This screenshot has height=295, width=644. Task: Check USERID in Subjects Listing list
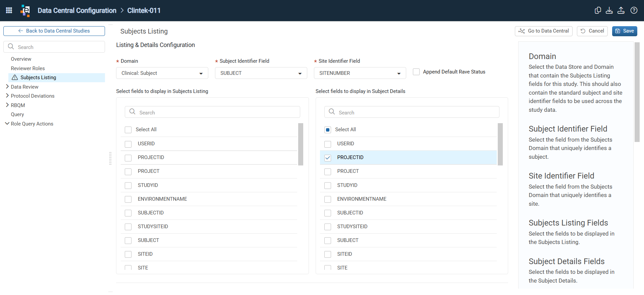pos(128,144)
